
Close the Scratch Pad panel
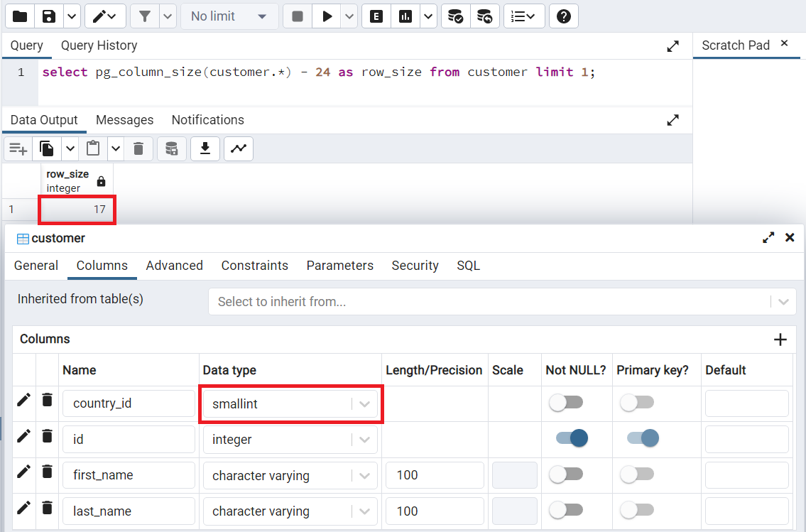coord(784,43)
